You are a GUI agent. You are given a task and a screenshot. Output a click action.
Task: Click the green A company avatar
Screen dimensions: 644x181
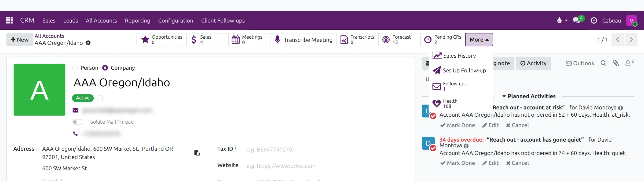click(39, 90)
